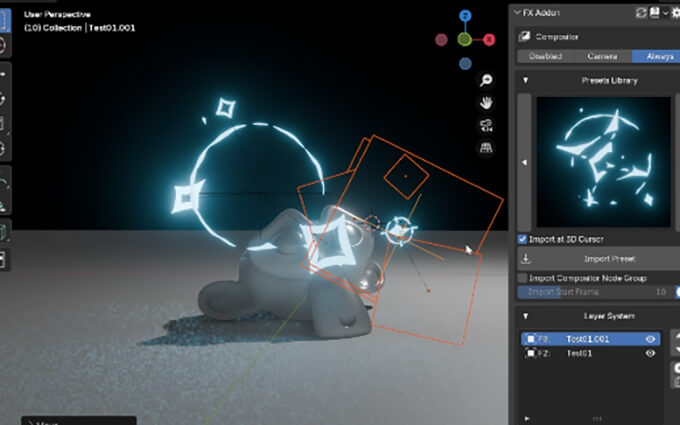This screenshot has width=680, height=425.
Task: Select the Rotate tool in left toolbar
Action: (3, 99)
